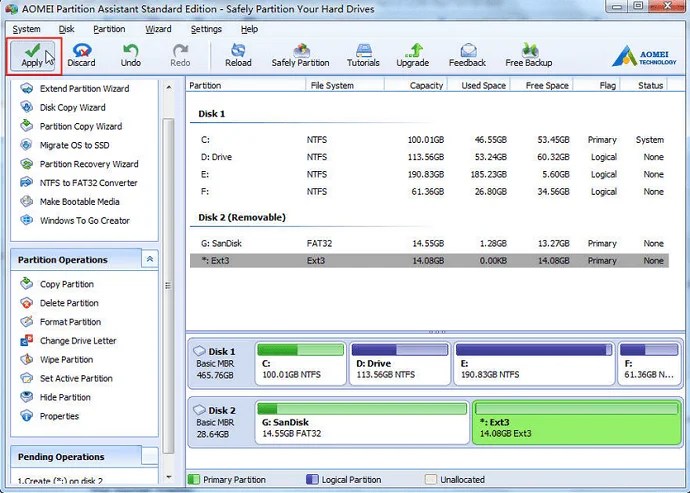Discard pending operations using toolbar icon

81,56
